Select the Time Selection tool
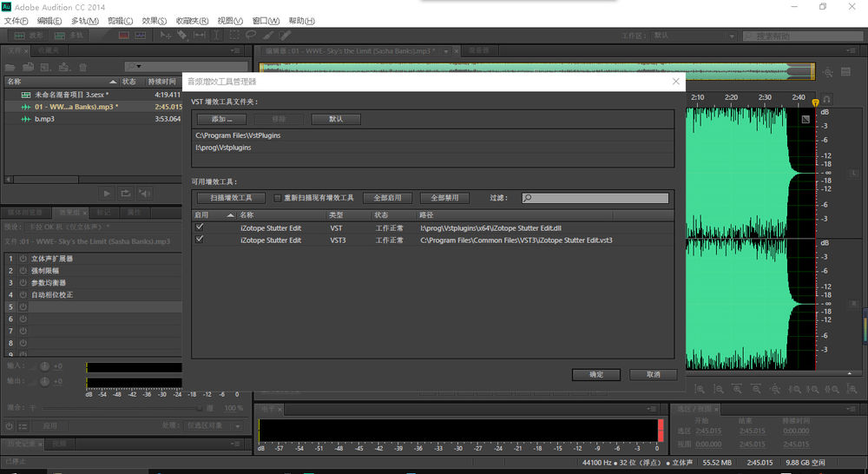This screenshot has height=474, width=868. pos(216,36)
